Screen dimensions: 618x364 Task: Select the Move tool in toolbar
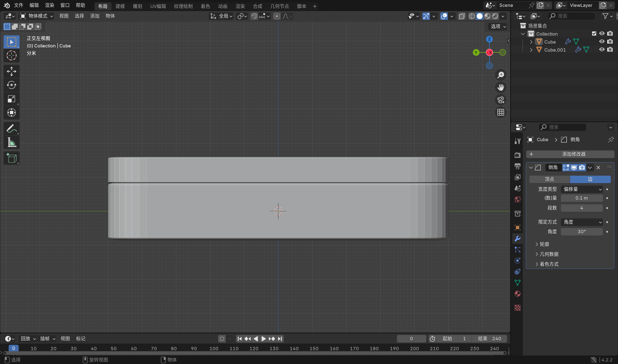pos(11,71)
